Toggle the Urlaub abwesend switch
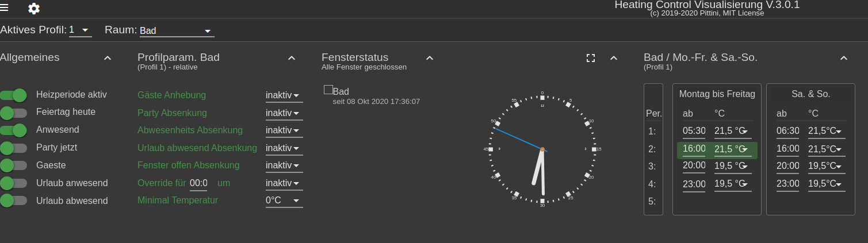 [14, 200]
